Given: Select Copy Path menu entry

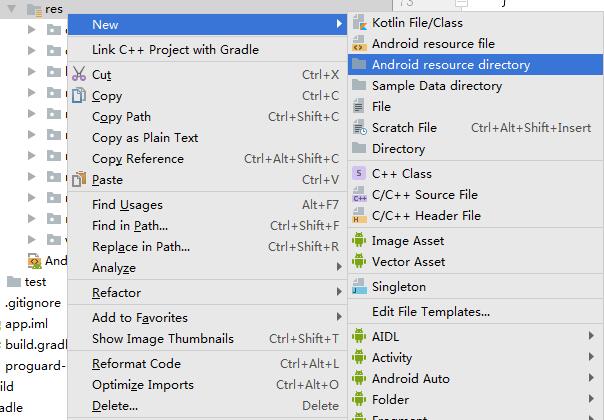Looking at the screenshot, I should click(207, 117).
